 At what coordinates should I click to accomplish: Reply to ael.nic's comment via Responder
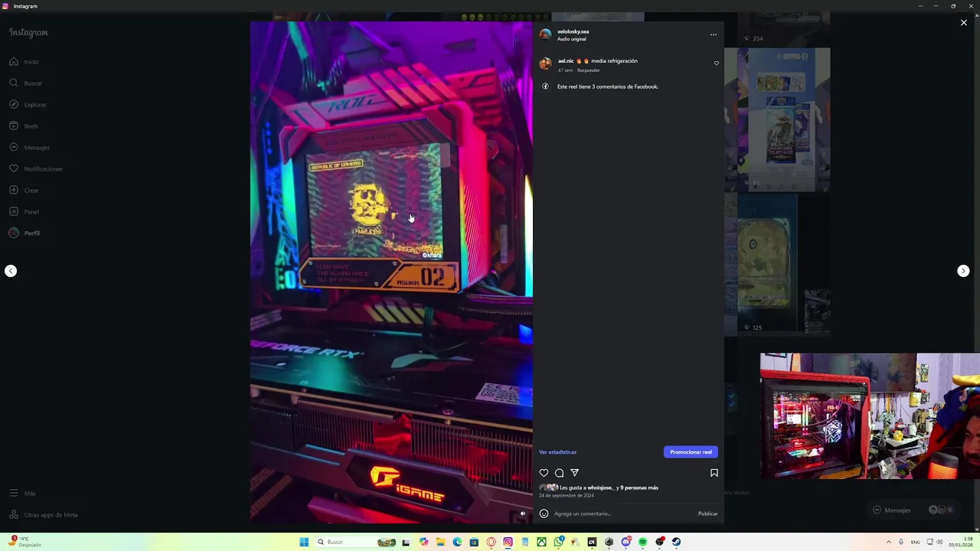click(x=588, y=70)
